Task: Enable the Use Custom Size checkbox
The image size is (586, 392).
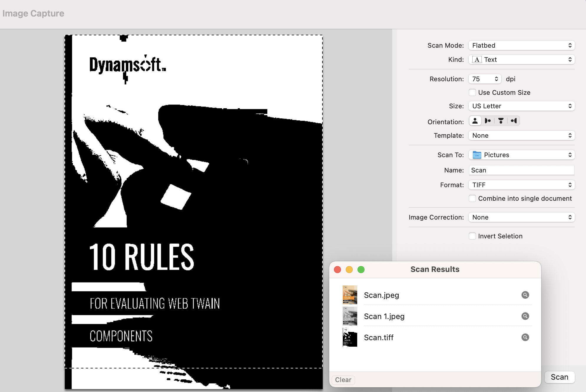Action: click(472, 92)
